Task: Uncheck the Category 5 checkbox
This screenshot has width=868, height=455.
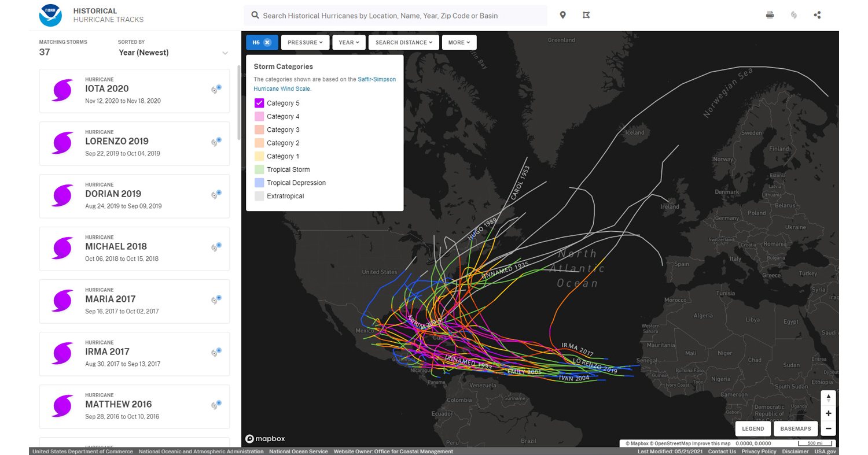Action: click(x=259, y=103)
